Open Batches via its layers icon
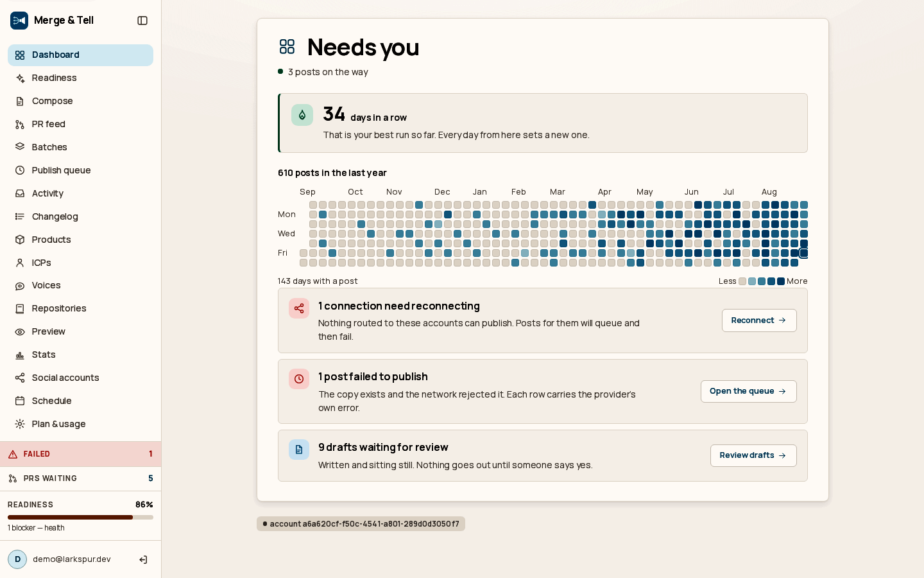The width and height of the screenshot is (924, 578). pos(20,147)
